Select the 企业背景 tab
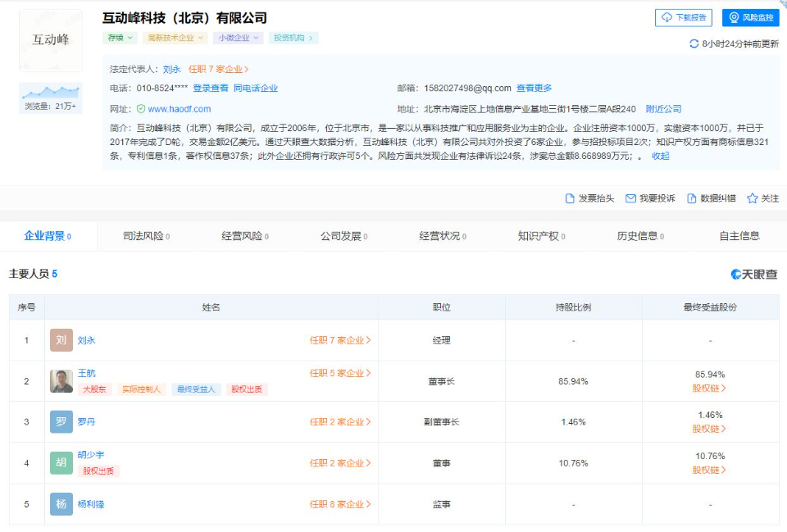The image size is (787, 532). tap(48, 236)
